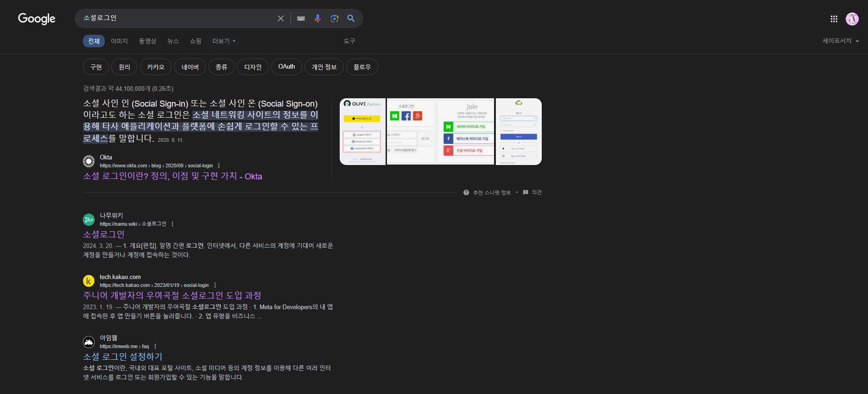Select the 플로우 filter chip
The width and height of the screenshot is (868, 394).
[362, 67]
